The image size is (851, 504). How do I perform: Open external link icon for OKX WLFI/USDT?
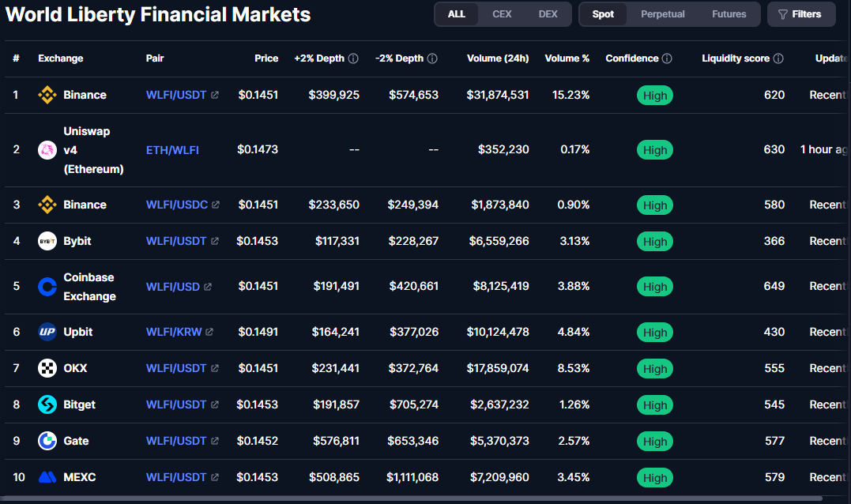pos(215,368)
